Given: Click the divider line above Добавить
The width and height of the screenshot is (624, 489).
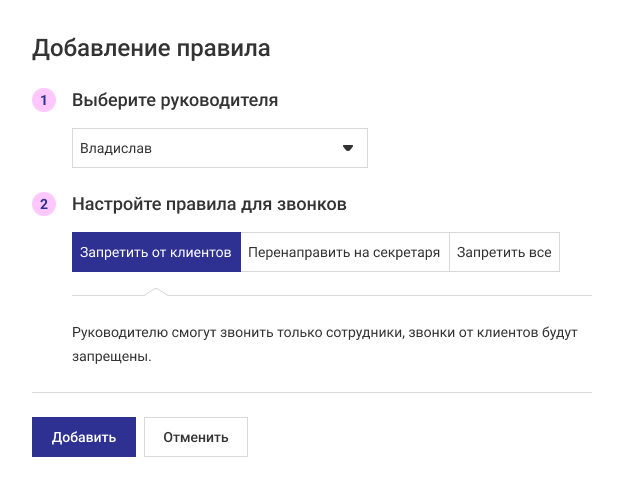Looking at the screenshot, I should click(312, 392).
